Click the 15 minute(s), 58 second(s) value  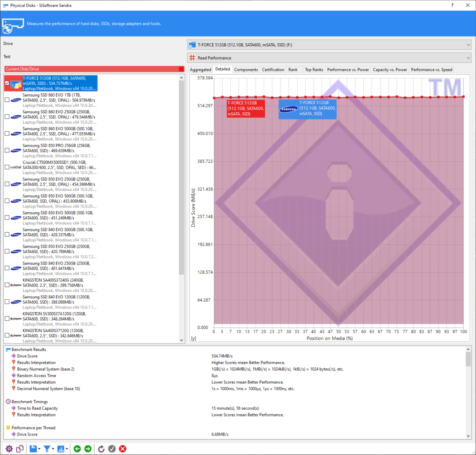coord(235,408)
